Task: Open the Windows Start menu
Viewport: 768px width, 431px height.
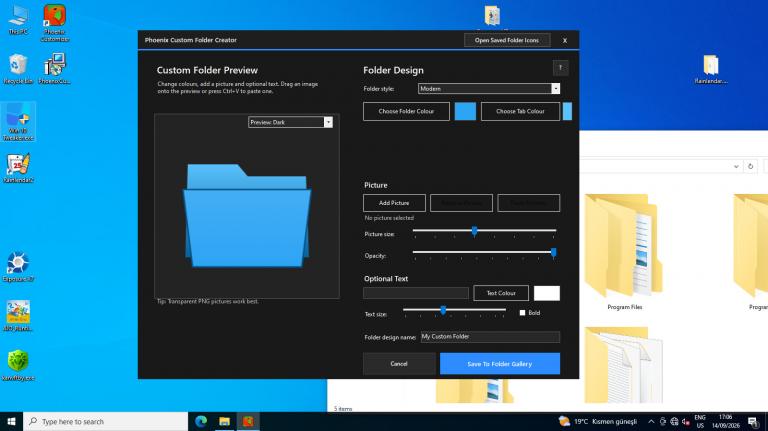Action: coord(11,421)
